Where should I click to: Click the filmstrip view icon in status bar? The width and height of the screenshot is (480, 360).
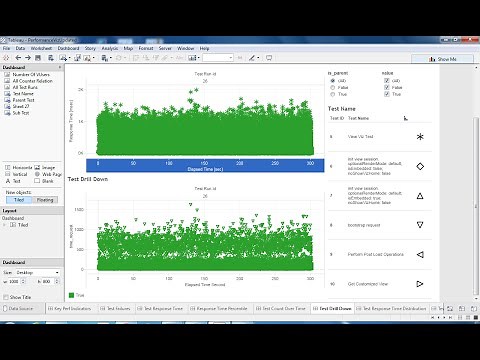[468, 318]
